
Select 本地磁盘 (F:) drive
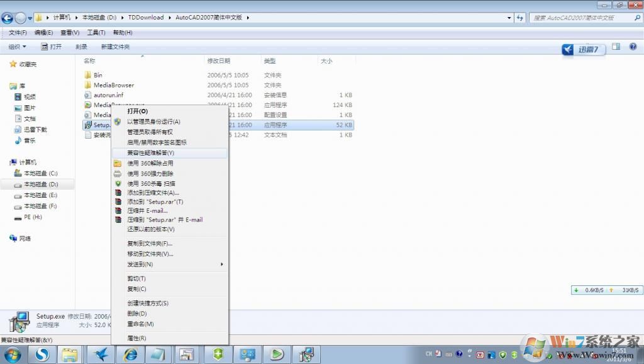pos(36,206)
